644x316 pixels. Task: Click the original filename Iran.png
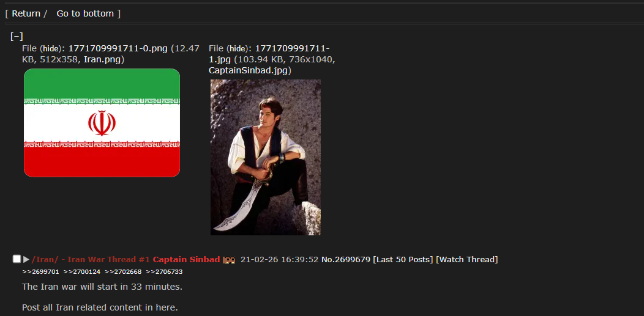[x=102, y=60]
